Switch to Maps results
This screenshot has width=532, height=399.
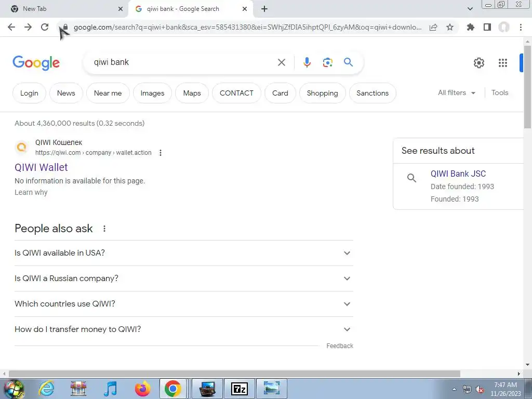[x=192, y=93]
